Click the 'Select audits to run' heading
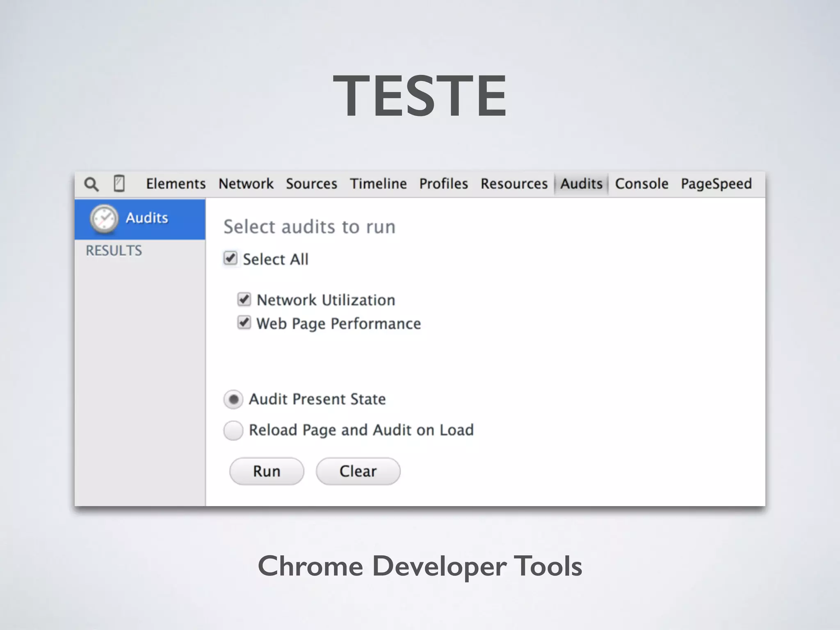840x630 pixels. point(310,227)
